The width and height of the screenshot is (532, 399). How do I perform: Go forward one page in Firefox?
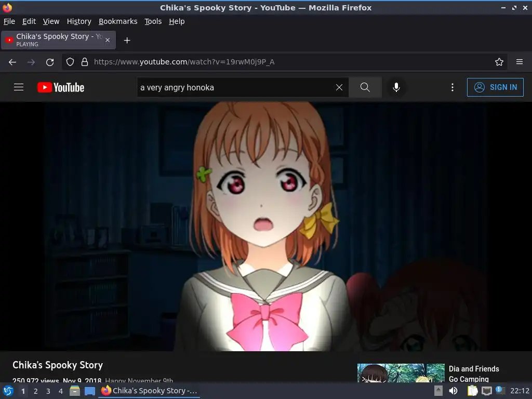point(31,62)
